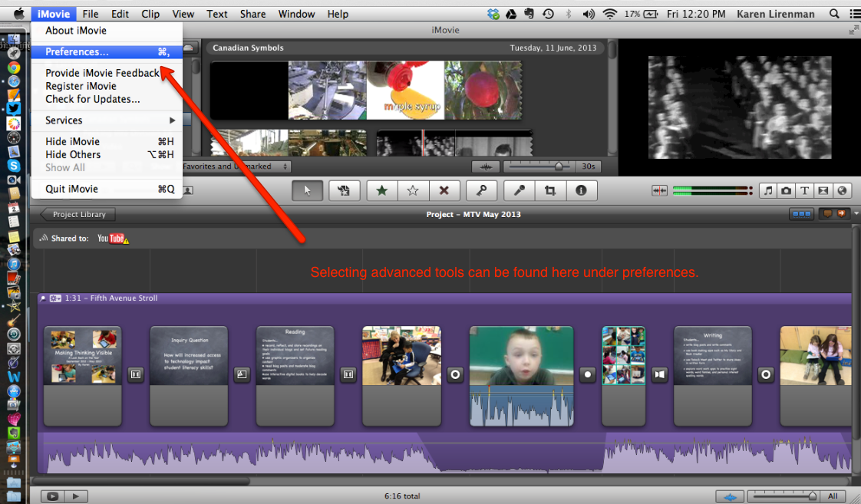Screen dimensions: 861x504
Task: Choose Provide iMovie Feedback
Action: click(107, 73)
